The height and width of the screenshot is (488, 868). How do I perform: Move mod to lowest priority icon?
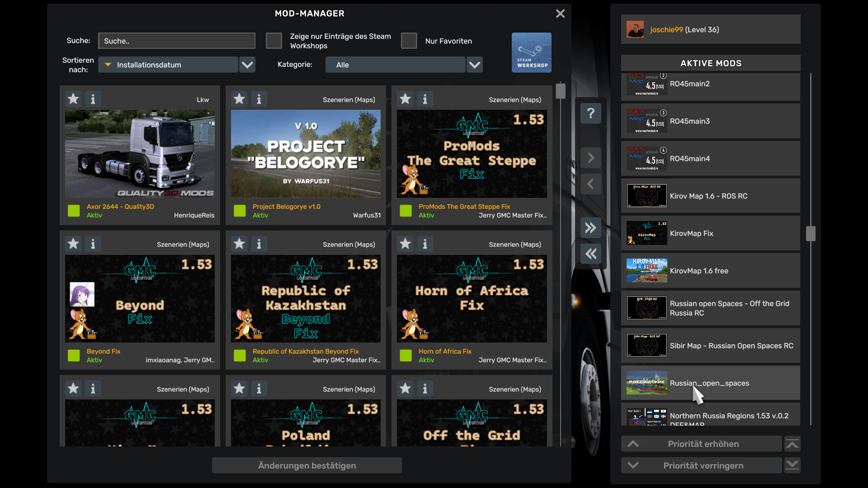coord(793,465)
